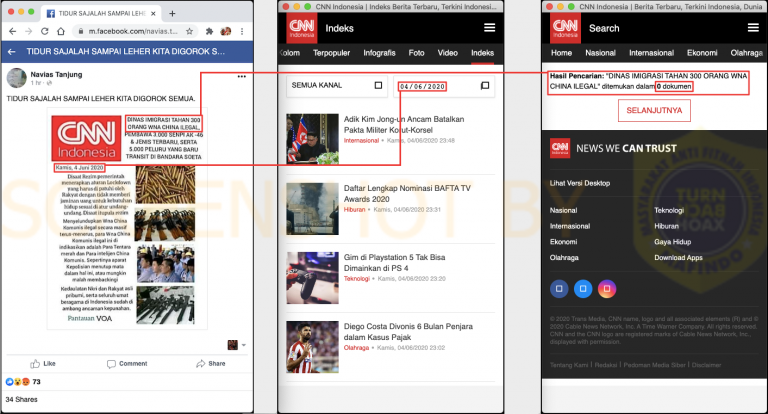Open reaction-as dropdown beside small avatar
The height and width of the screenshot is (414, 768).
[x=243, y=345]
